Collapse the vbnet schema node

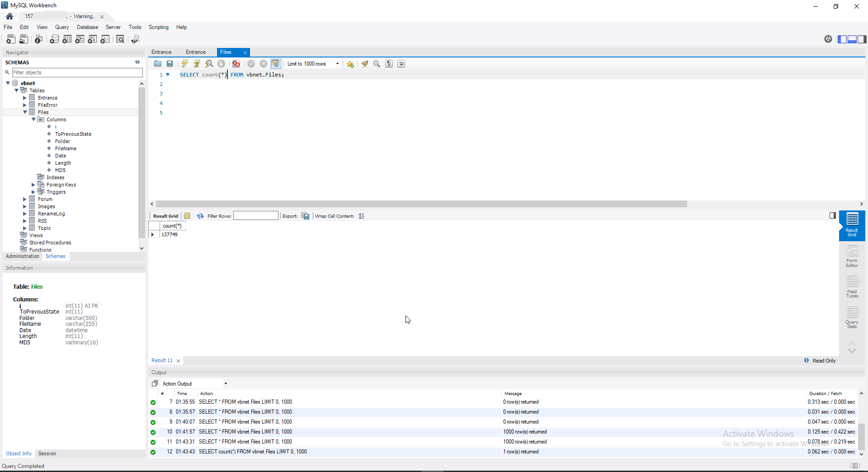pos(8,83)
